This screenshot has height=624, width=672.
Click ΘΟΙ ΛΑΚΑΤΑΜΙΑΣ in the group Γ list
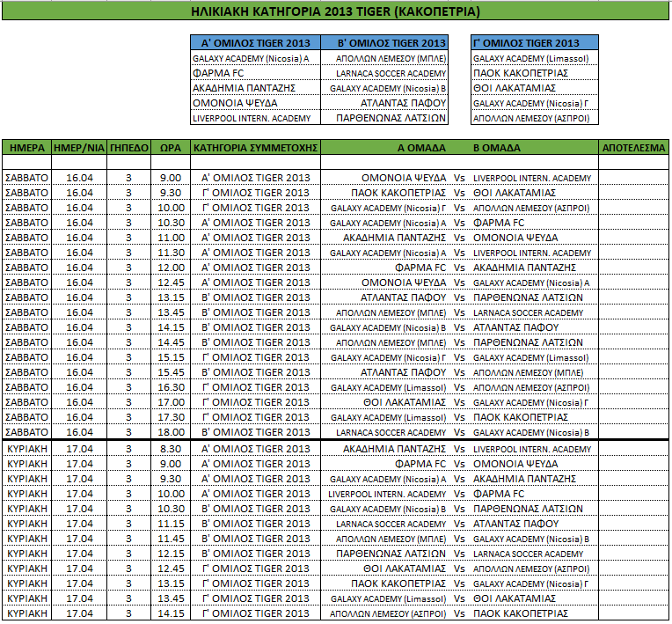click(515, 88)
